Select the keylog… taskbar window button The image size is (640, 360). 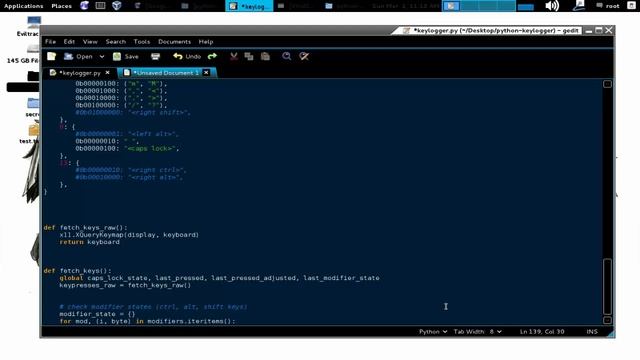pos(249,6)
